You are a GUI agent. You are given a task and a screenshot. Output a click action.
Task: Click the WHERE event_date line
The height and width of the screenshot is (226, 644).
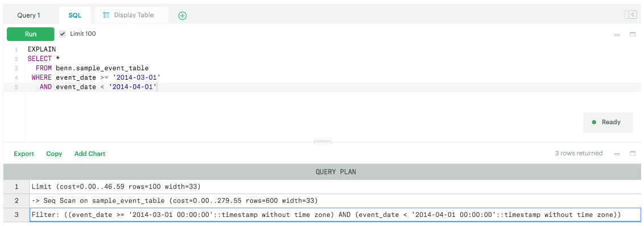96,77
